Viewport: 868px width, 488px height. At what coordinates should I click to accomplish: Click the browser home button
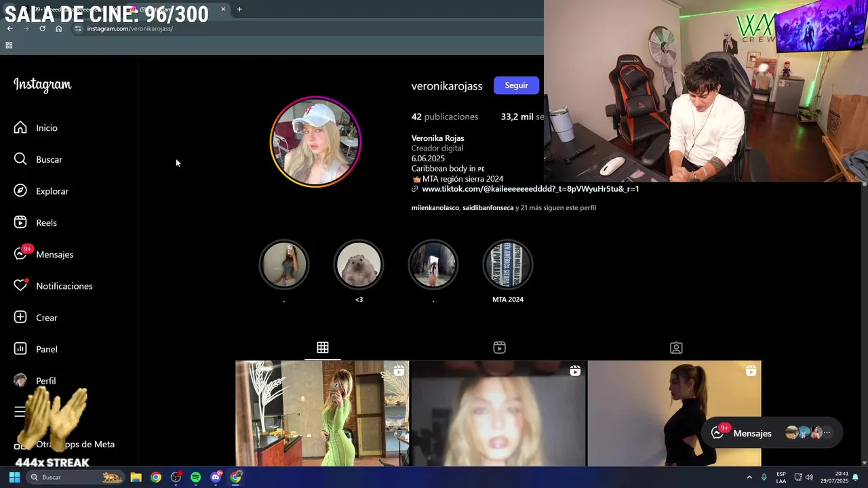coord(58,28)
